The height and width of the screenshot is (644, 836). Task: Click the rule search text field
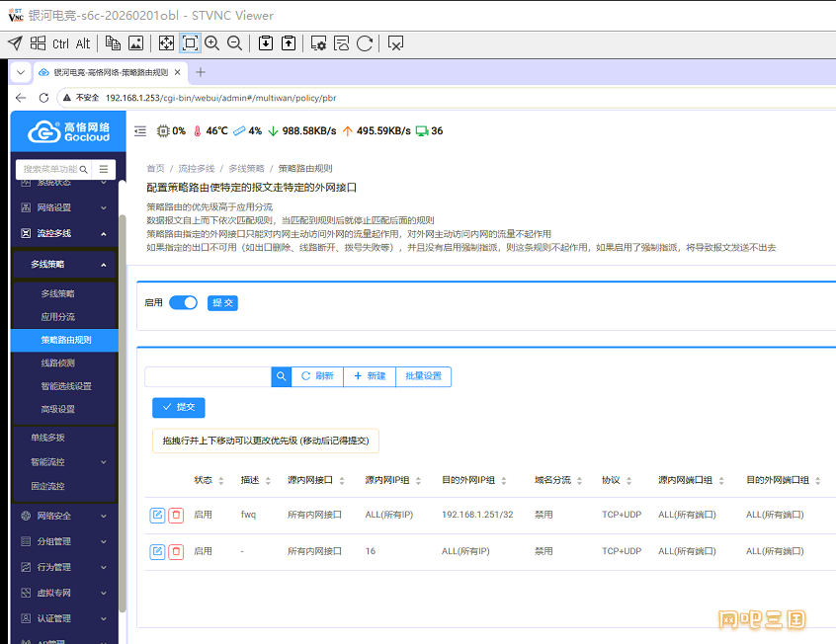208,376
